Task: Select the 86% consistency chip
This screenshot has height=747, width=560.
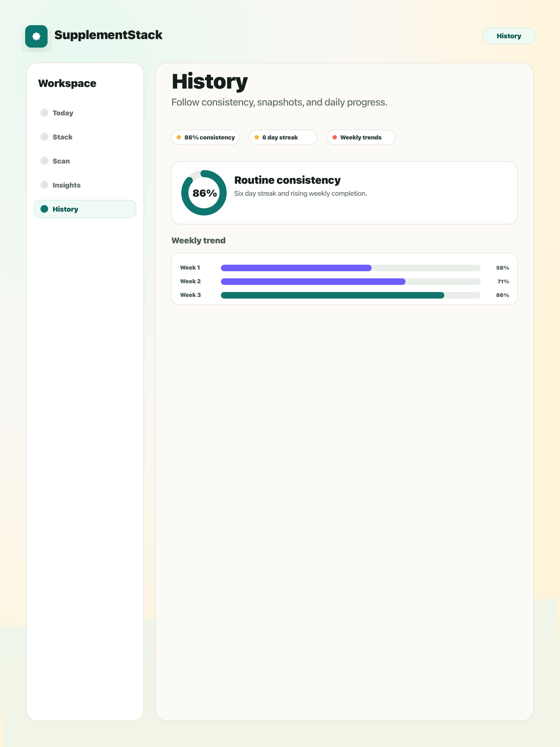Action: point(205,138)
